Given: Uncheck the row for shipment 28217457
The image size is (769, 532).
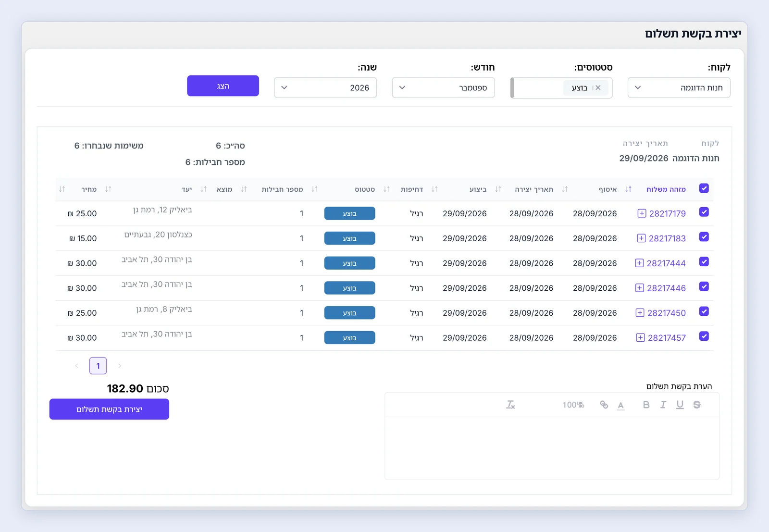Looking at the screenshot, I should click(704, 336).
